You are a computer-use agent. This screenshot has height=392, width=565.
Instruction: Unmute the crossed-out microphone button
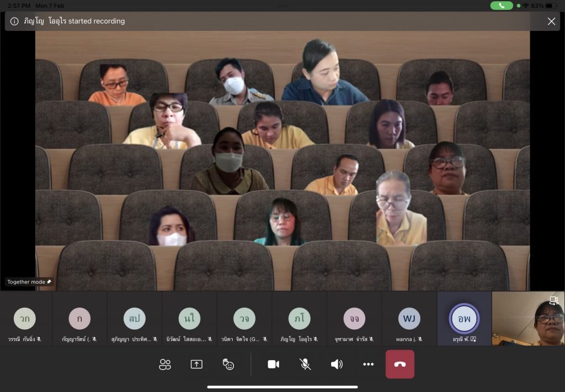tap(305, 364)
